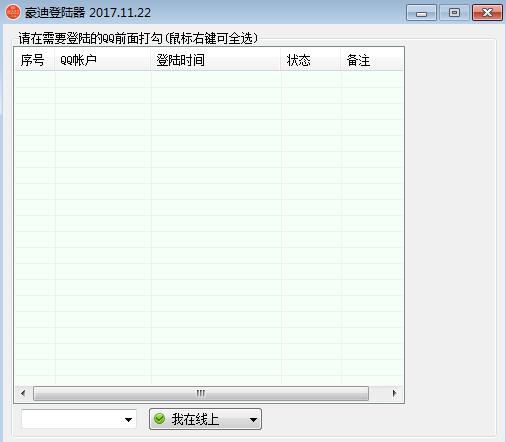Image resolution: width=506 pixels, height=442 pixels.
Task: Click the left arrow of the horizontal scrollbar
Action: point(23,393)
